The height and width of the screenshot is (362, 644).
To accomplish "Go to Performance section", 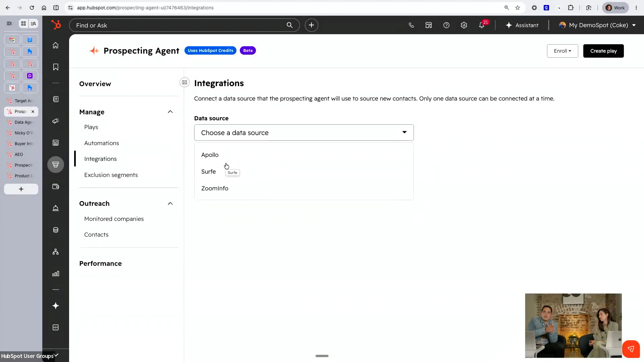I will [x=101, y=263].
